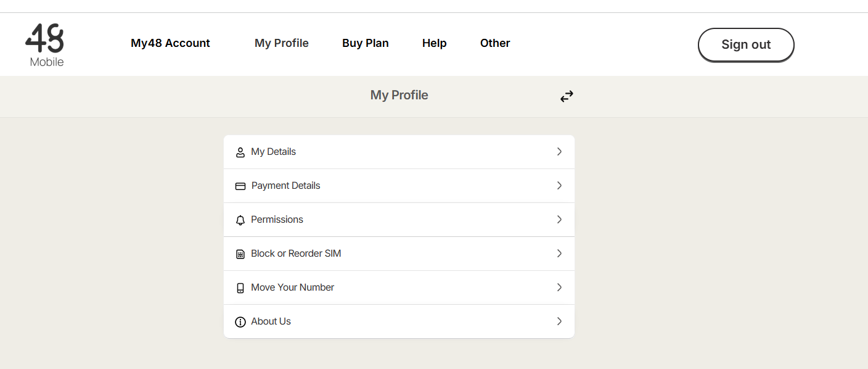868x369 pixels.
Task: Expand My Details using its chevron arrow
Action: click(x=559, y=152)
